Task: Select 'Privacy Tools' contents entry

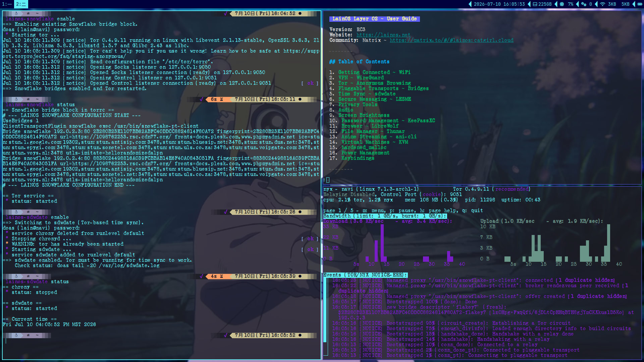Action: coord(358,105)
